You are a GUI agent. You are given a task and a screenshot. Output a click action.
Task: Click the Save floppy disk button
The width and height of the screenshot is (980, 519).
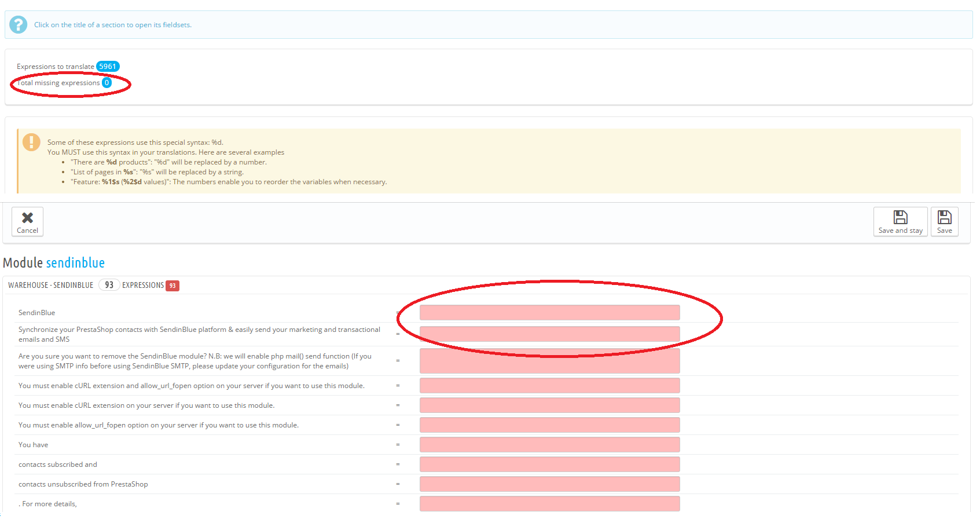point(944,222)
